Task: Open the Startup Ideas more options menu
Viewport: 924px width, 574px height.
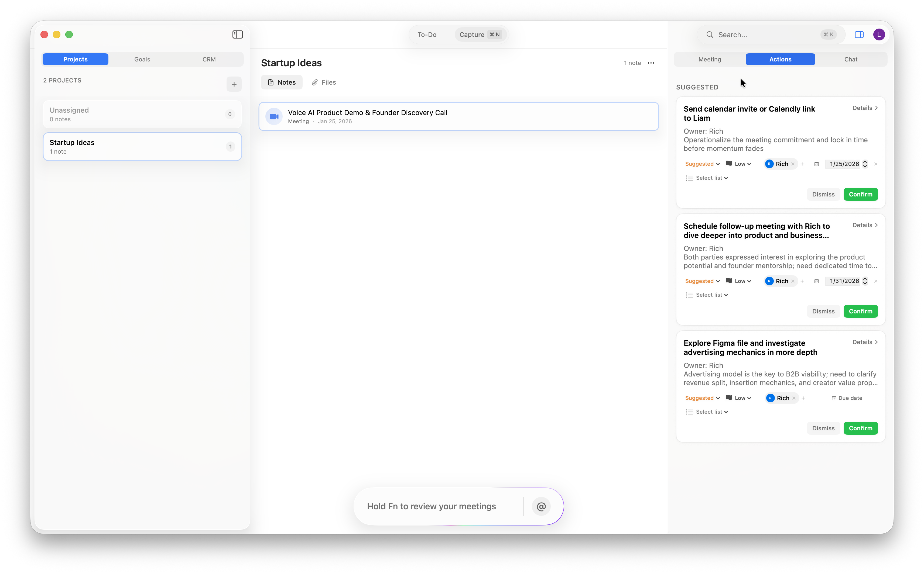Action: click(x=651, y=63)
